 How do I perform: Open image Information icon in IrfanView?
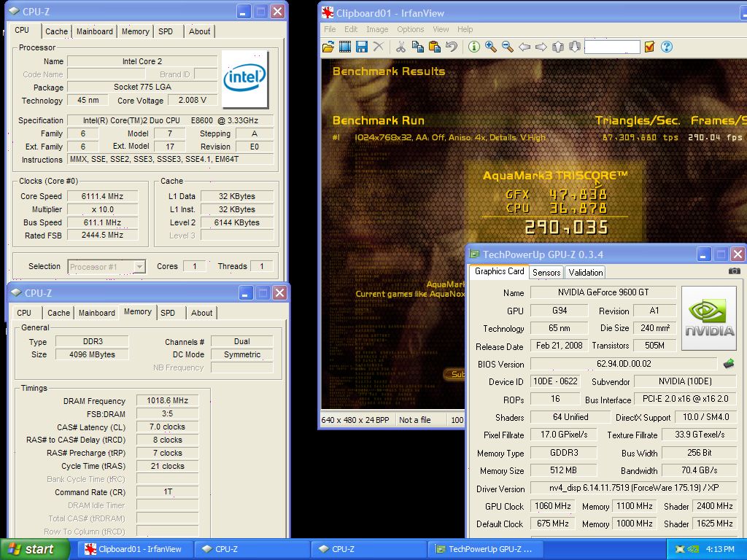point(473,47)
